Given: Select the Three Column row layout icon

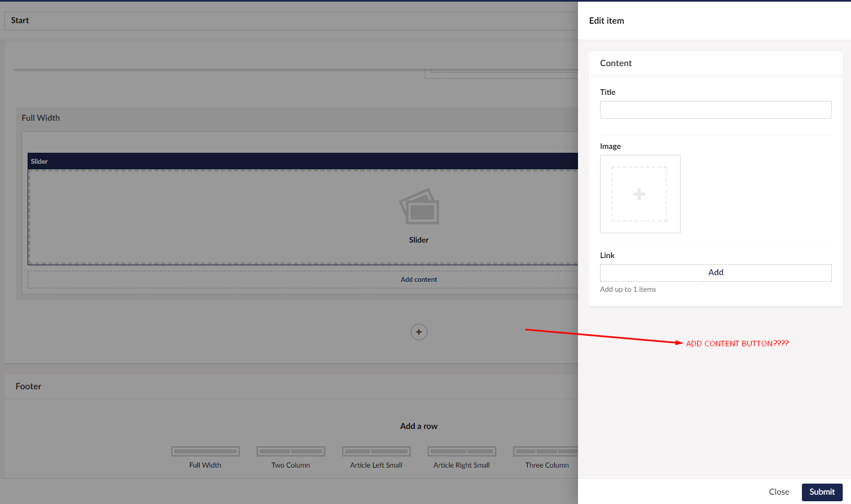Looking at the screenshot, I should [546, 452].
